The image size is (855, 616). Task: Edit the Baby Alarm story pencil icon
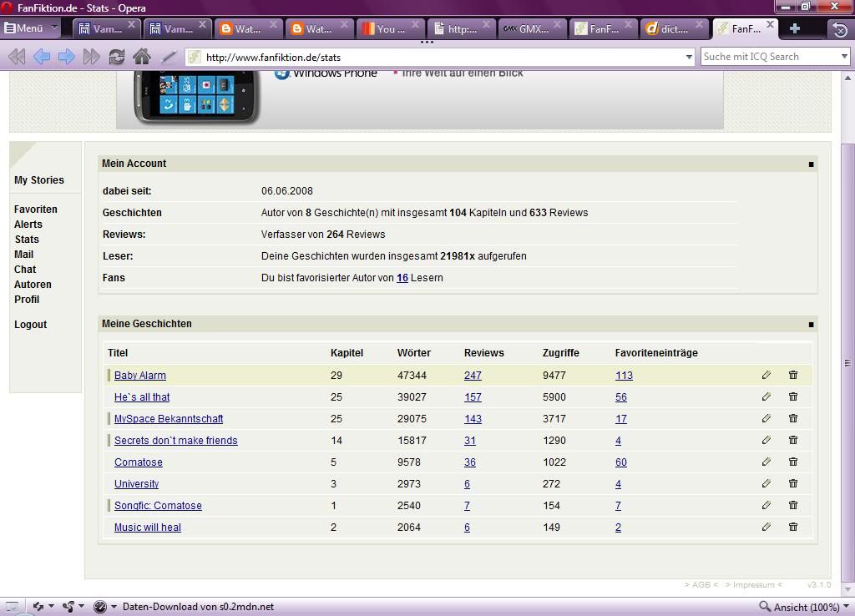pos(766,376)
